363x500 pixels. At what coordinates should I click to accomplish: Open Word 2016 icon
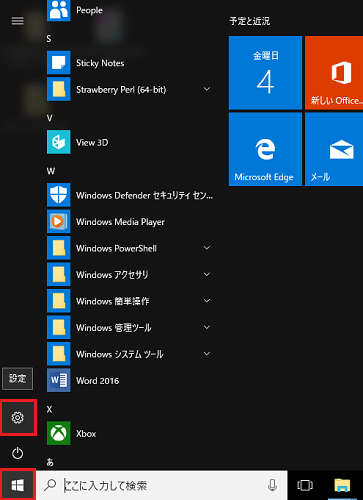tap(59, 380)
